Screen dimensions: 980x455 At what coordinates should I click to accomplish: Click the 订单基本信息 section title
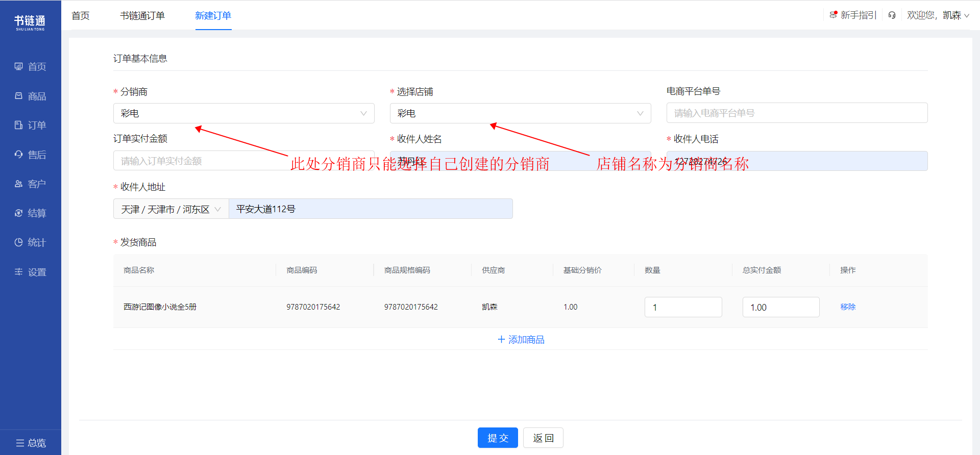pos(140,58)
